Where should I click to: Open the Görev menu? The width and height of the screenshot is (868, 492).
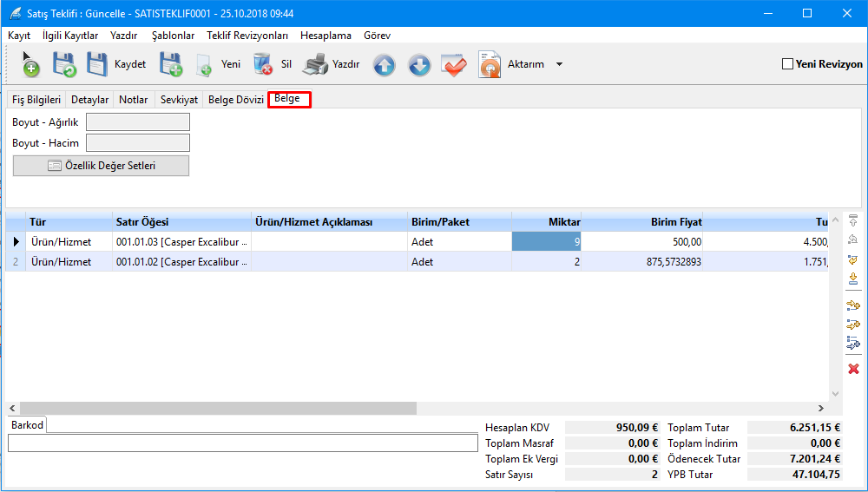[377, 36]
